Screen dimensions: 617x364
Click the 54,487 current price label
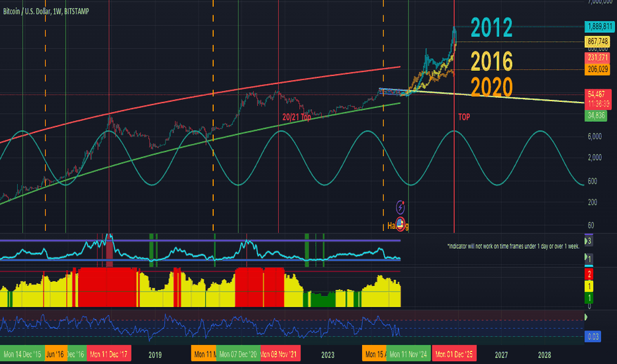598,99
